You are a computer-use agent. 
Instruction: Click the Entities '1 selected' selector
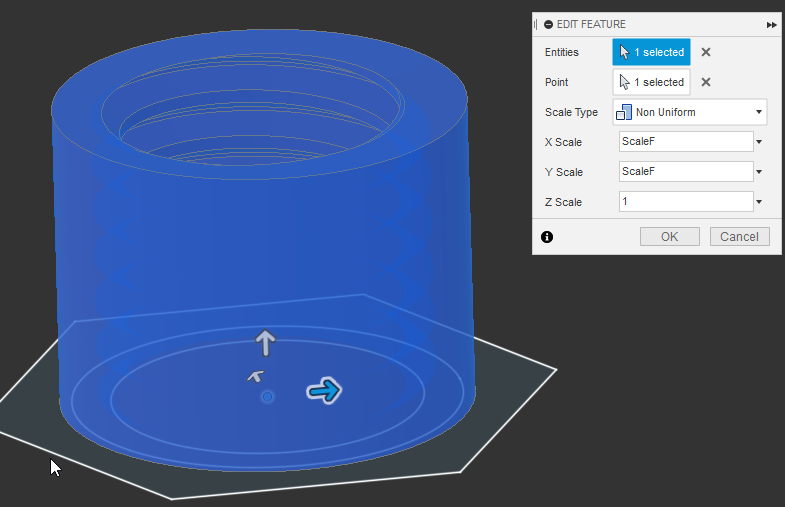pos(651,52)
